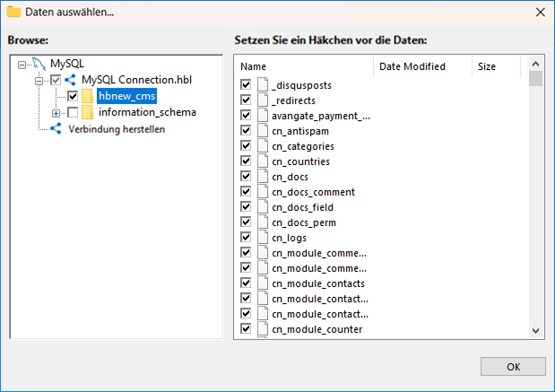Expand the information_schema node
The image size is (555, 392).
coord(56,113)
